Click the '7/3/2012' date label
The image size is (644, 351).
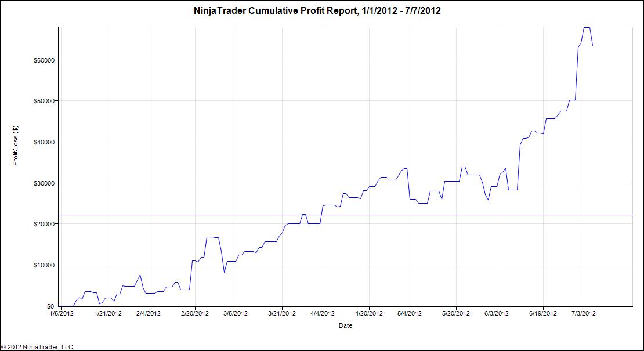[x=584, y=313]
